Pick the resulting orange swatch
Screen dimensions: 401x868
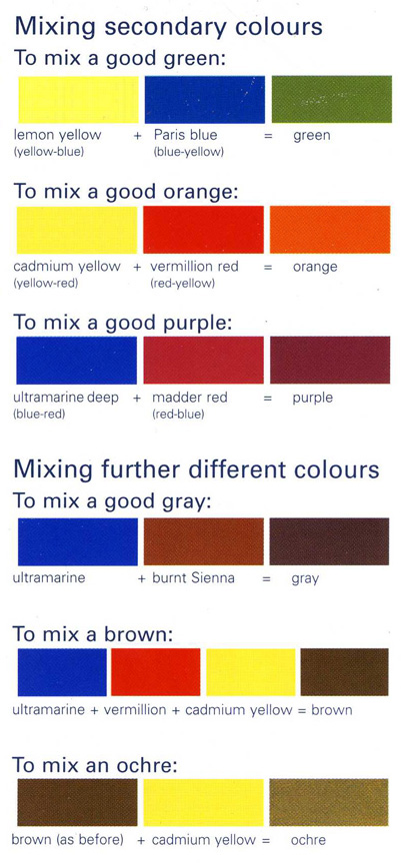[330, 230]
